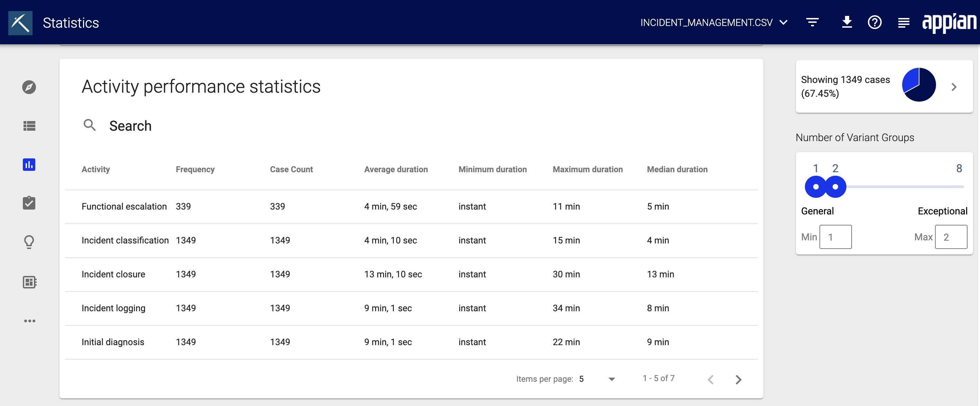Click median duration '9 min'
This screenshot has width=980, height=406.
[657, 342]
